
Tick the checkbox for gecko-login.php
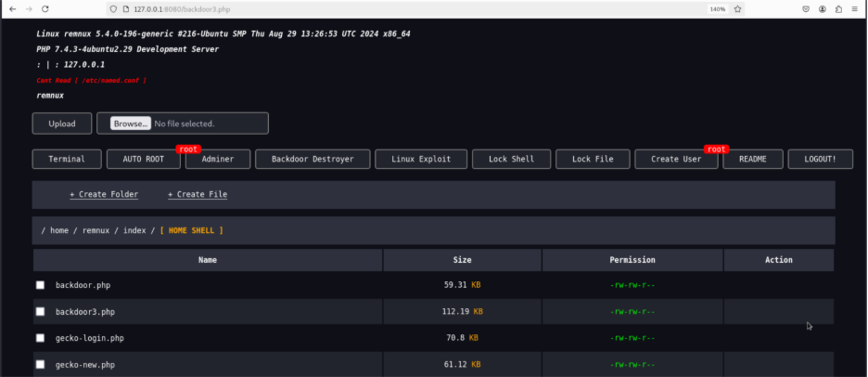pos(41,338)
